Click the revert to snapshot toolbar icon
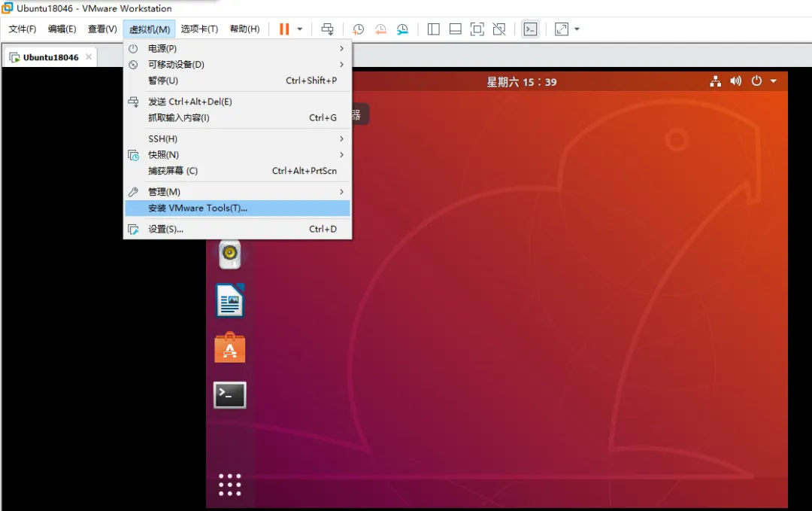This screenshot has height=511, width=812. tap(380, 29)
